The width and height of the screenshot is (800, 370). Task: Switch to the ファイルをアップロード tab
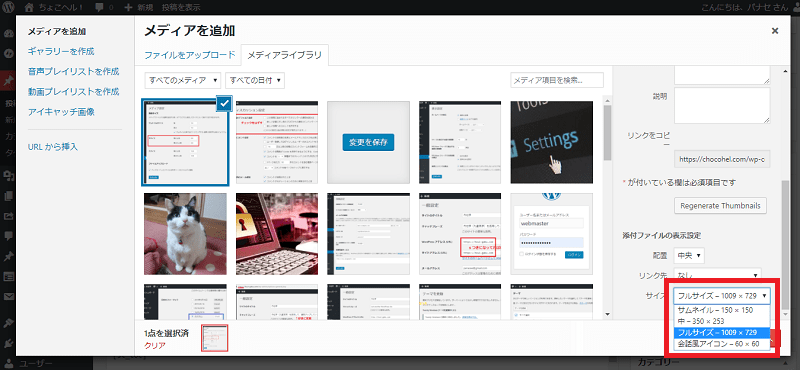[189, 55]
